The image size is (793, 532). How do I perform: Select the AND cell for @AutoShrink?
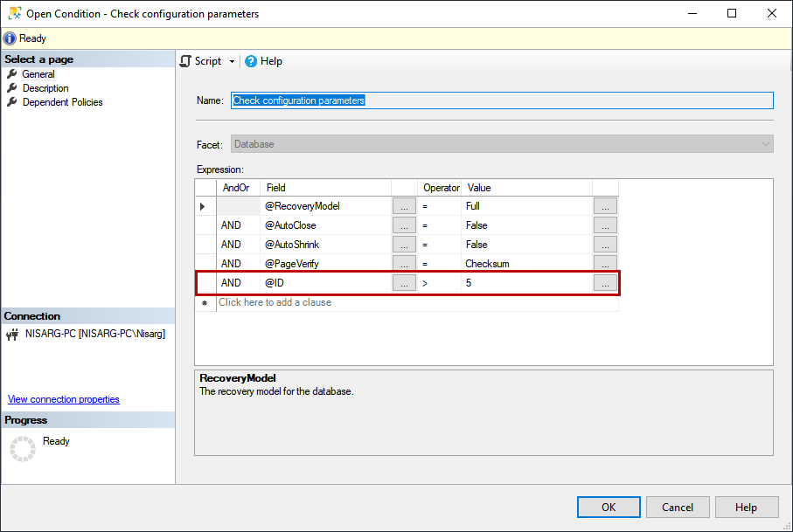237,245
